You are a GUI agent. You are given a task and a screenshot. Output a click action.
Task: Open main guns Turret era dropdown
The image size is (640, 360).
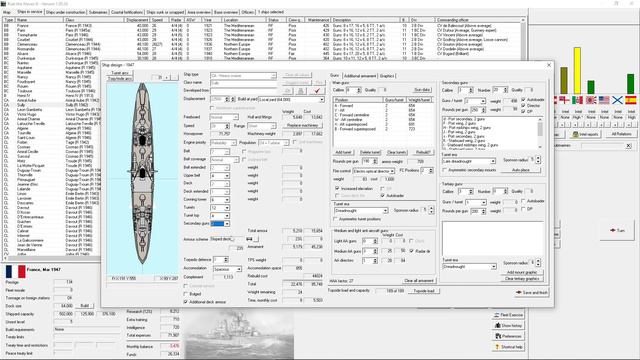385,211
